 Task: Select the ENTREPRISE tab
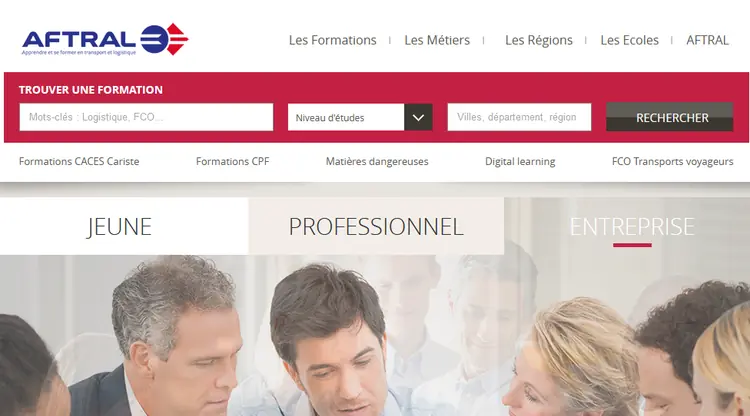coord(632,226)
